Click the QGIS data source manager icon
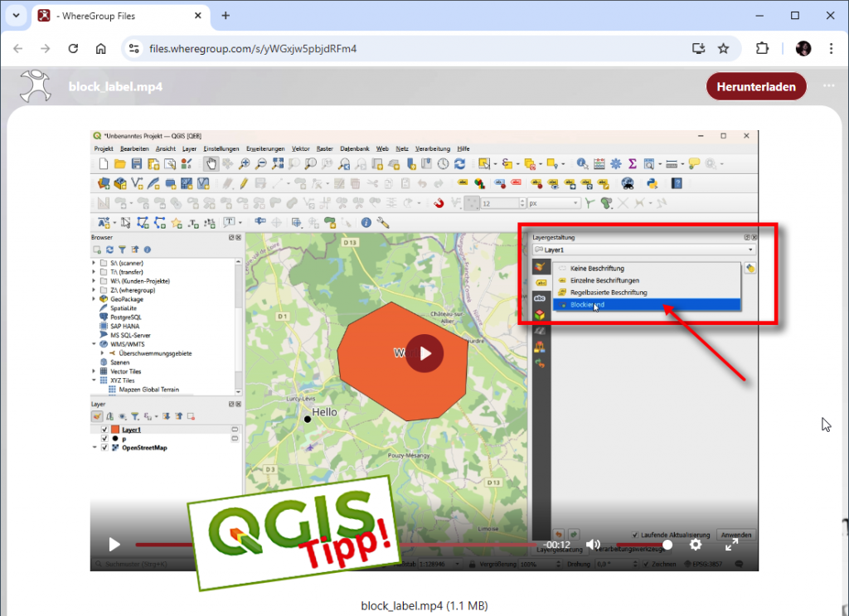849x616 pixels. coord(104,184)
